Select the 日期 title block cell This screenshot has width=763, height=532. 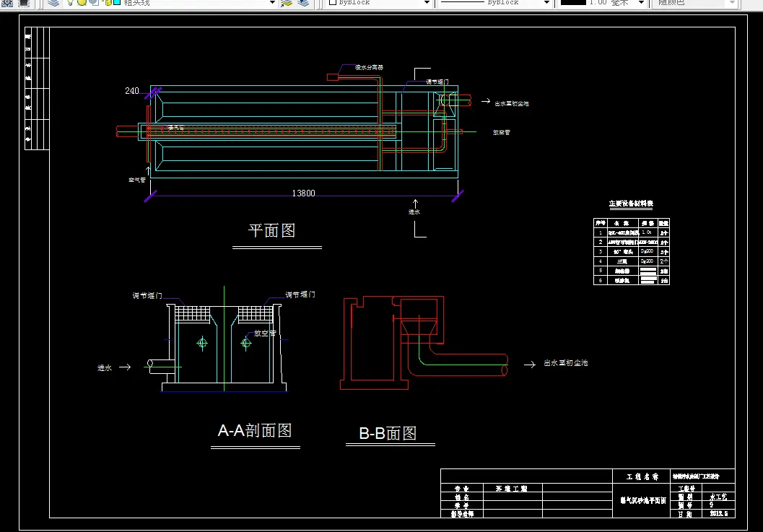coord(685,513)
